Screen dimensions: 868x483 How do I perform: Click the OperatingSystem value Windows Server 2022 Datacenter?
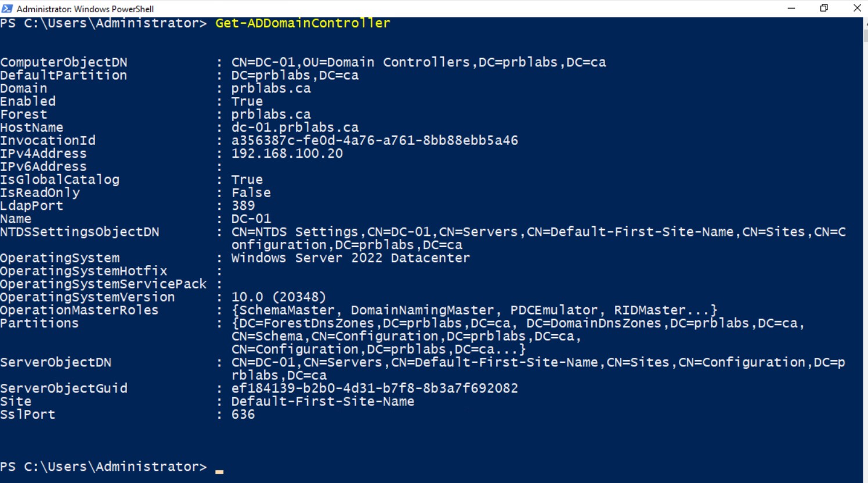coord(350,258)
